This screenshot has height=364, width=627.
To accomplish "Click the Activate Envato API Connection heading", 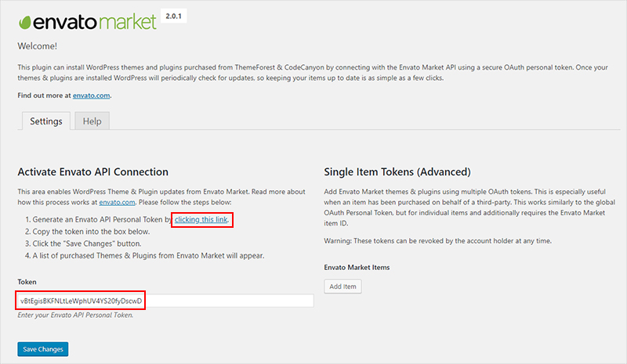I will tap(92, 171).
